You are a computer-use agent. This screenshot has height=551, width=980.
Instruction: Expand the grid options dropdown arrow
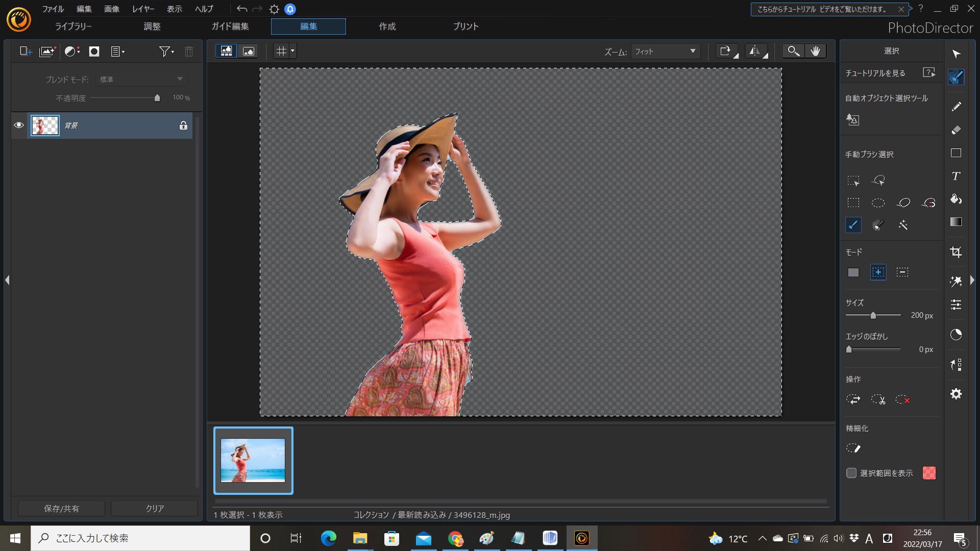click(x=292, y=51)
